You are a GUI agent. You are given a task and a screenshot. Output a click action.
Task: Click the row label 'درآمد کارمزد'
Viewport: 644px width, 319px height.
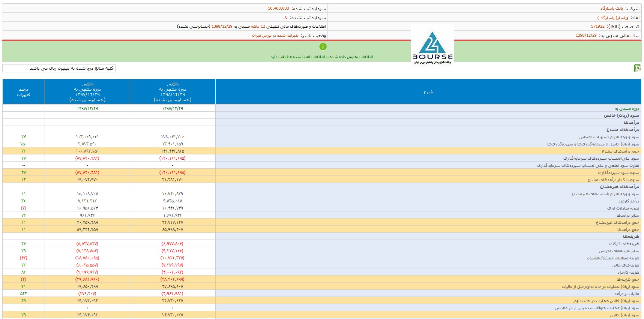(629, 201)
